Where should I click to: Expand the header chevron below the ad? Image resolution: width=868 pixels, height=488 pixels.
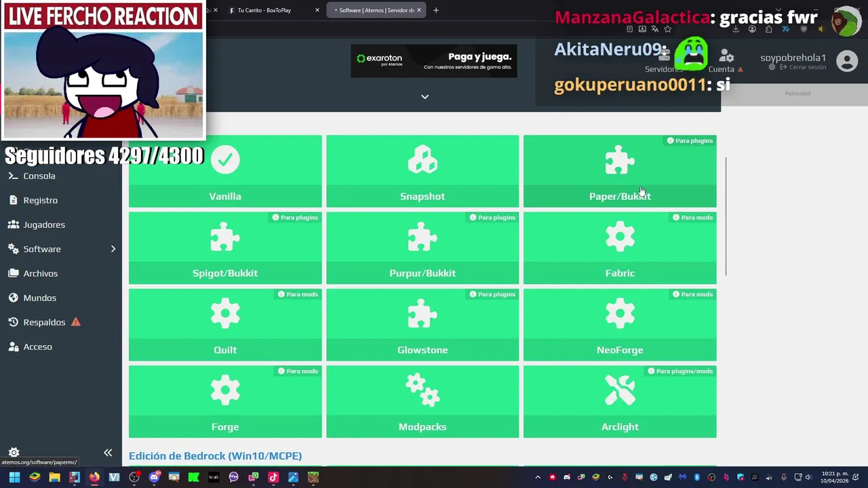(425, 97)
